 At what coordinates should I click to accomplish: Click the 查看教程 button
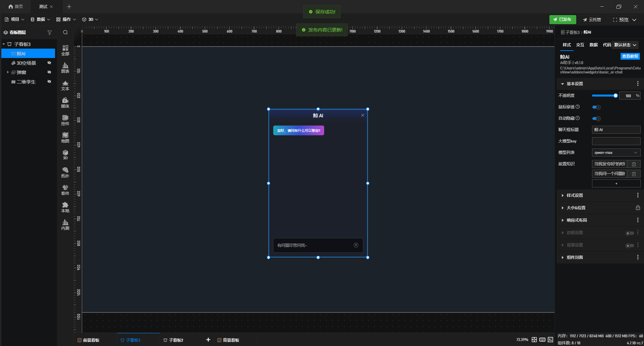pos(630,56)
